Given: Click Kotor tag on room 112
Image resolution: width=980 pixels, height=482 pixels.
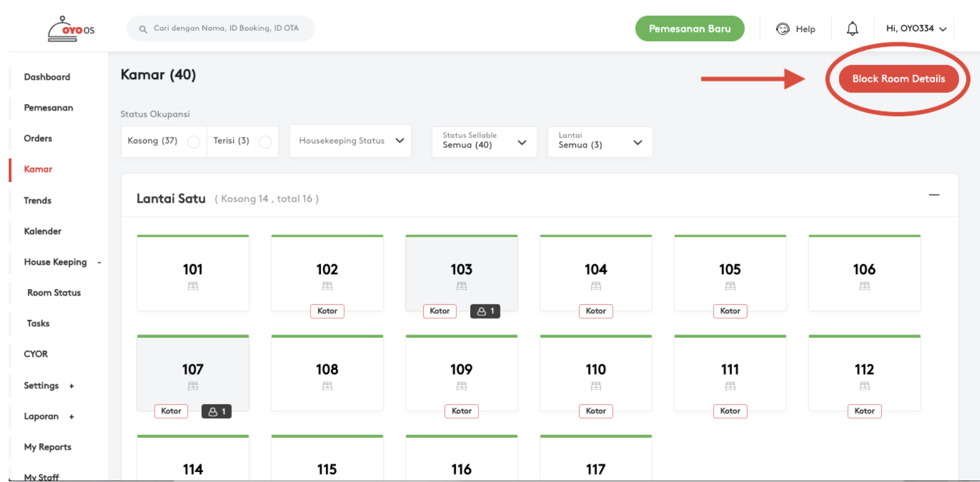Looking at the screenshot, I should click(864, 411).
